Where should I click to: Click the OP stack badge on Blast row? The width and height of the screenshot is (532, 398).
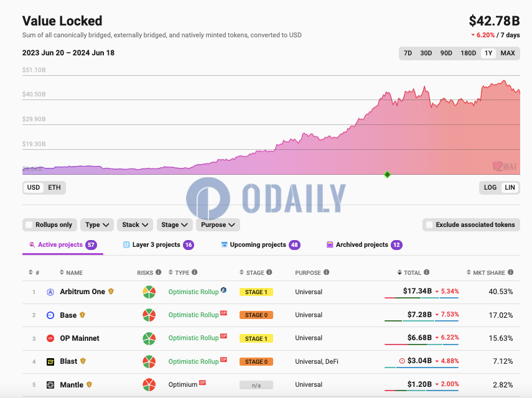click(223, 359)
